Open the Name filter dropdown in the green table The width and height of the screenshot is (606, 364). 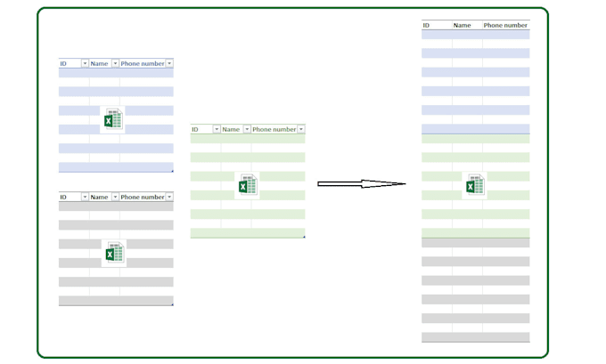[x=247, y=129]
